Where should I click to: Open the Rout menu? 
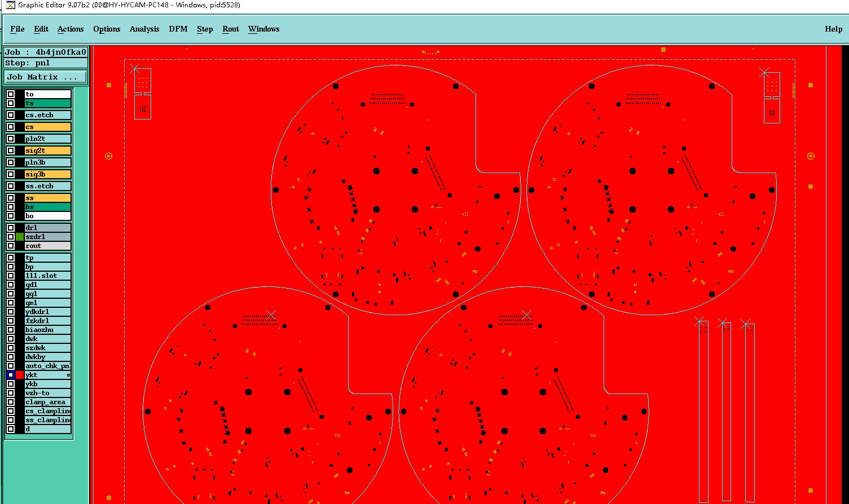[x=231, y=29]
